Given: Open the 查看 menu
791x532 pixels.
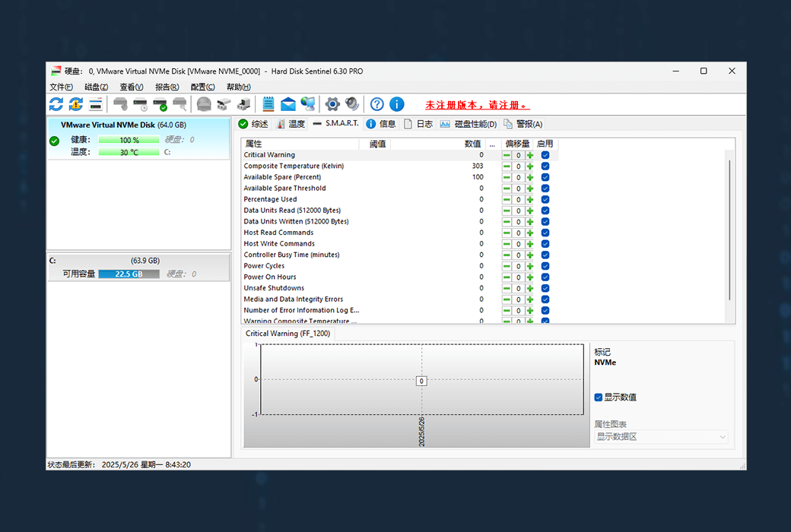Looking at the screenshot, I should click(x=132, y=87).
